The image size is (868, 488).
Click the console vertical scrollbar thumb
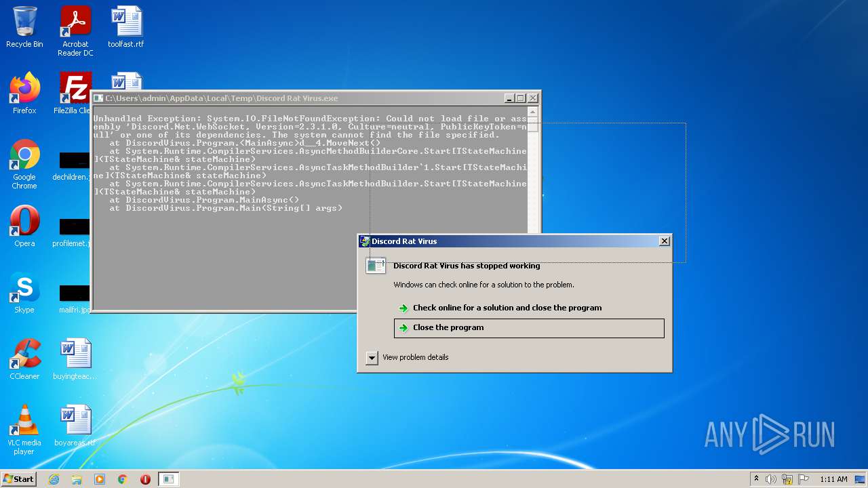pos(533,126)
